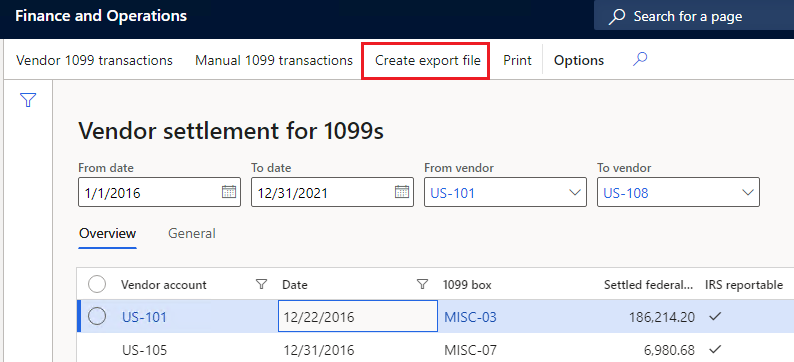Click the 12/31/2016 date cell
Viewport: 794px width, 362px height.
319,350
